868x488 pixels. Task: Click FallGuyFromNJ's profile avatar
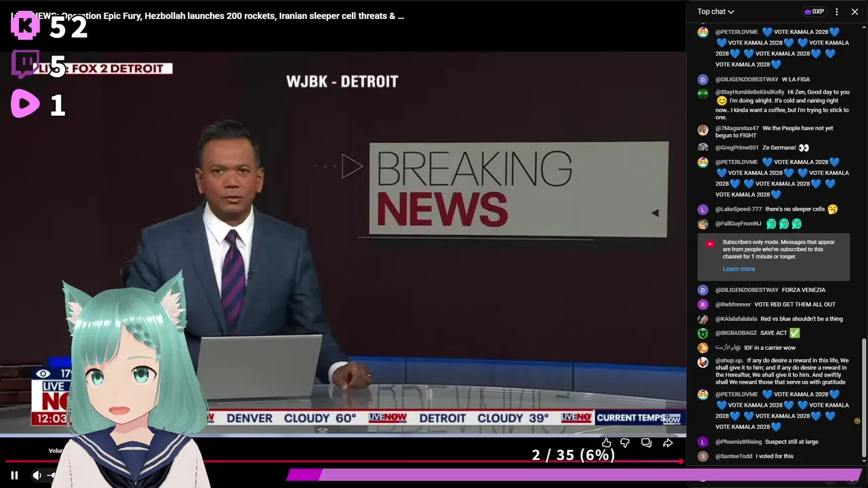click(x=703, y=224)
